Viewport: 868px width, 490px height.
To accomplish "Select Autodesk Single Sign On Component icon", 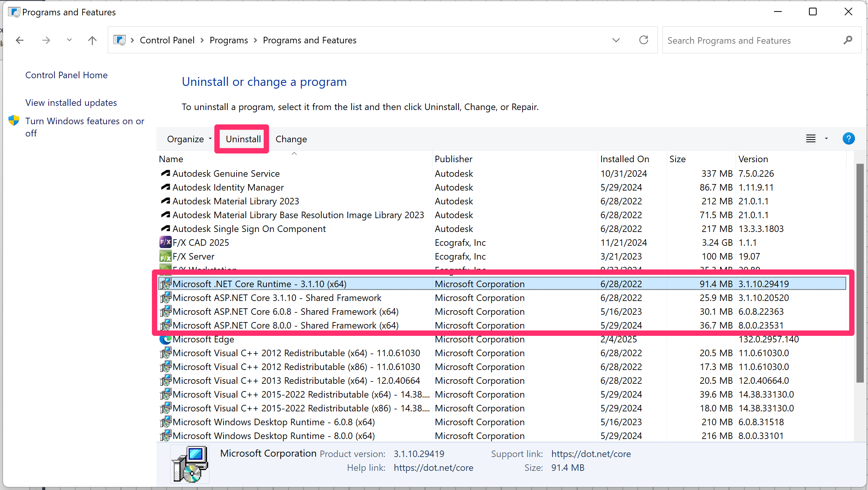I will point(165,229).
